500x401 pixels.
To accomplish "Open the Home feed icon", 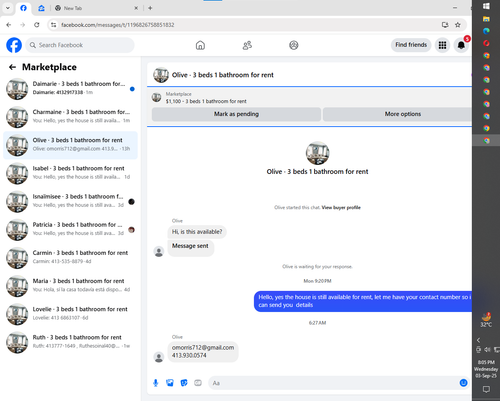I will tap(200, 45).
